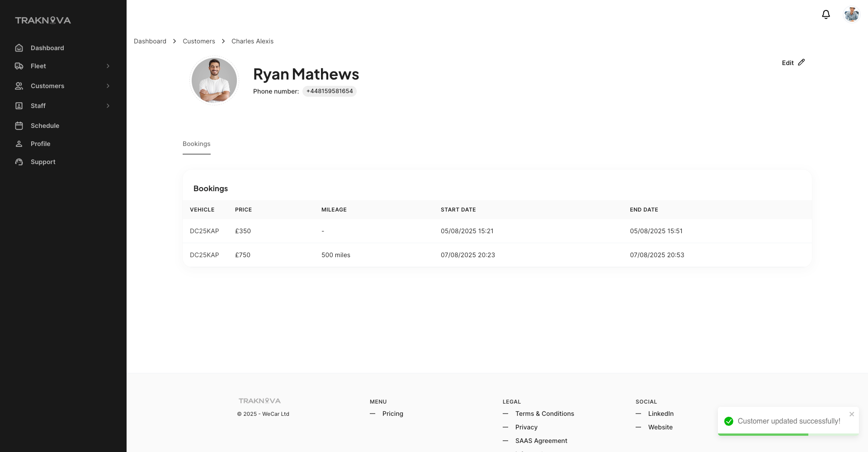868x452 pixels.
Task: Open the user avatar in top bar
Action: (x=851, y=14)
